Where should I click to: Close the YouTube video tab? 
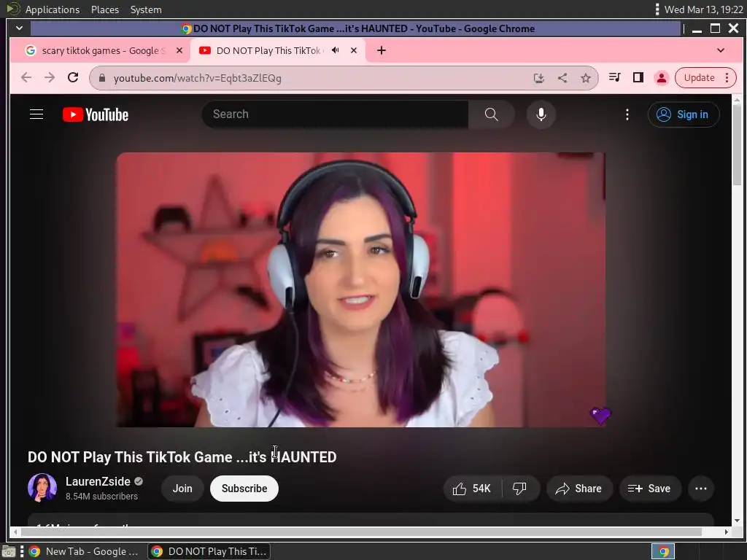354,50
